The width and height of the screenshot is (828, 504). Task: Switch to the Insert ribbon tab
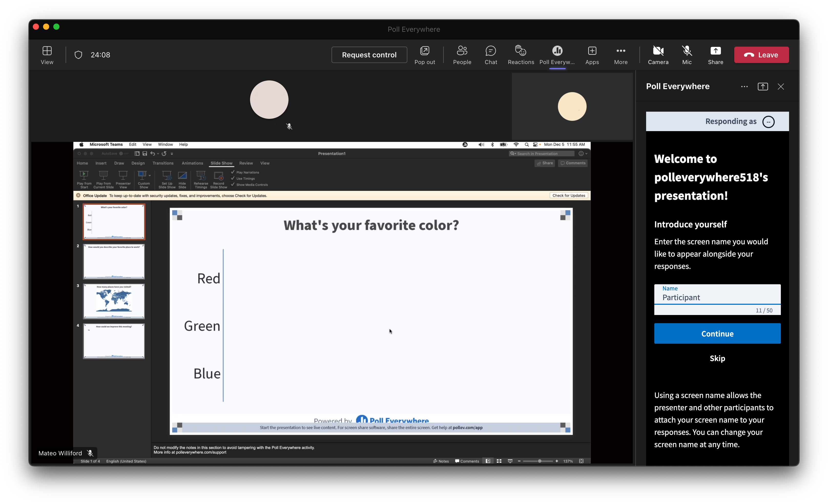coord(101,163)
